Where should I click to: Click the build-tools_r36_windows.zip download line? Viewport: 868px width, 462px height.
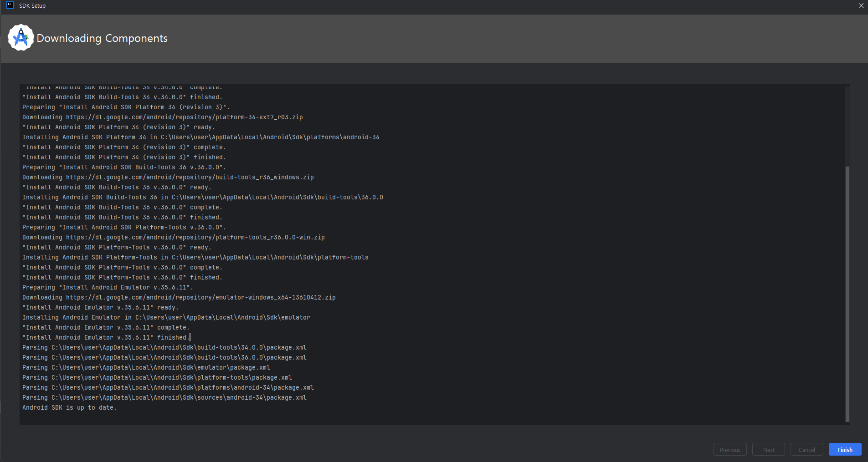coord(168,177)
